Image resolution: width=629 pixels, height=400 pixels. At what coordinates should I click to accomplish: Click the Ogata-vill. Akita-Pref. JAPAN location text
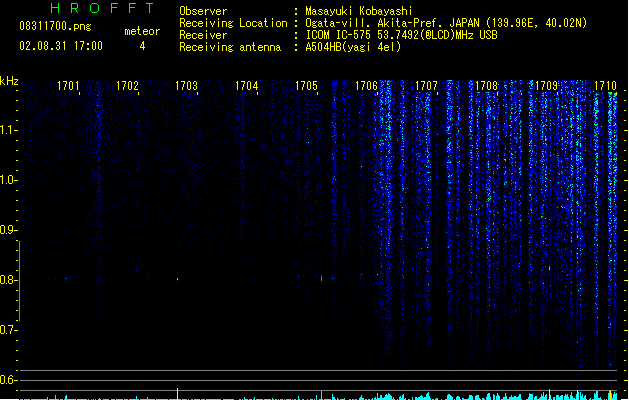click(x=446, y=23)
